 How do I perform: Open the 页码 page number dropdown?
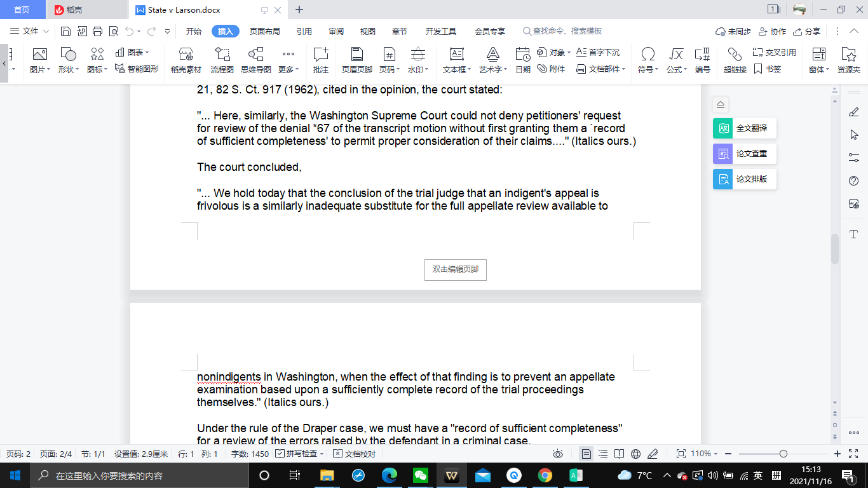click(x=389, y=60)
